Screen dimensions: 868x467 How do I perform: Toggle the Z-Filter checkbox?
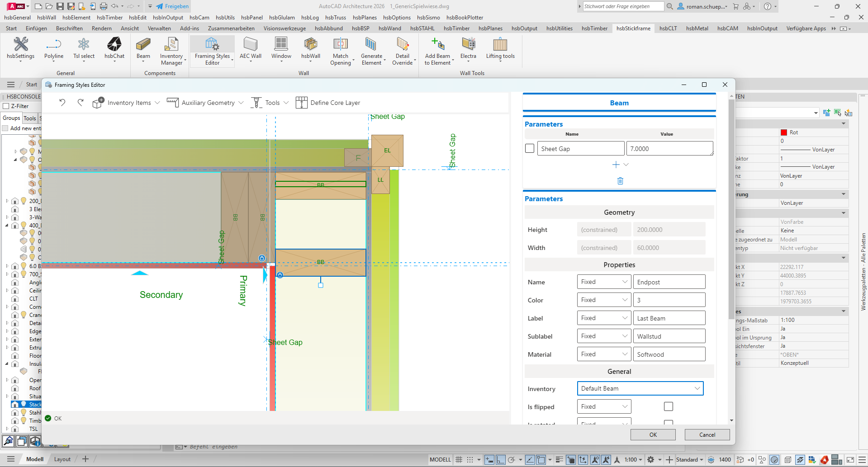pos(6,106)
